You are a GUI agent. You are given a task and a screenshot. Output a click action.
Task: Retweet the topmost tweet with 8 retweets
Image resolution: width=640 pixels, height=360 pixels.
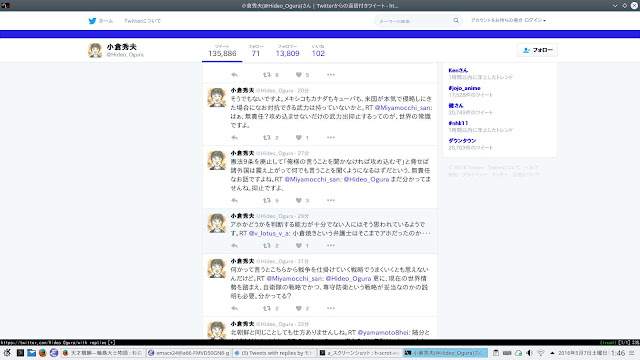pyautogui.click(x=267, y=75)
